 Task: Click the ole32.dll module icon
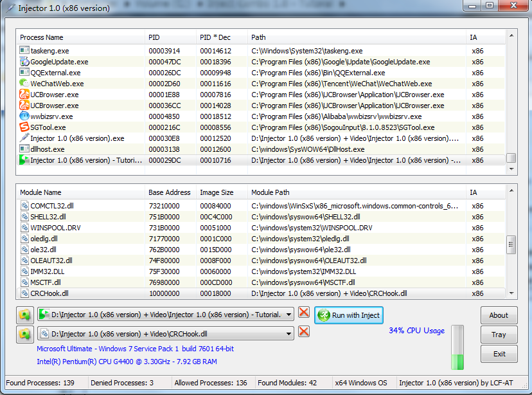24,250
